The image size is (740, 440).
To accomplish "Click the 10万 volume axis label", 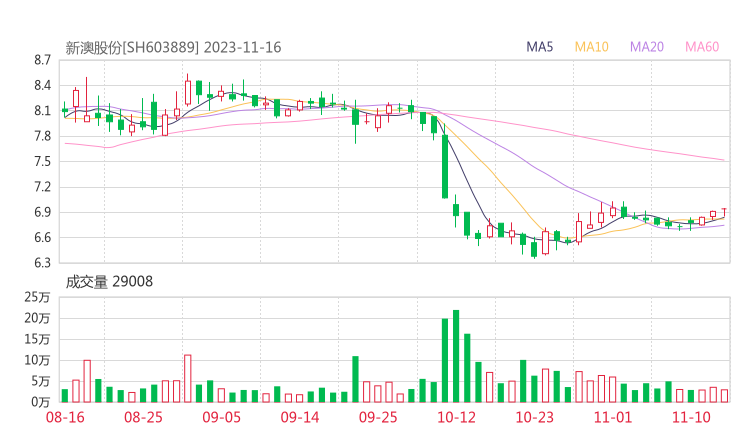I will tap(37, 360).
